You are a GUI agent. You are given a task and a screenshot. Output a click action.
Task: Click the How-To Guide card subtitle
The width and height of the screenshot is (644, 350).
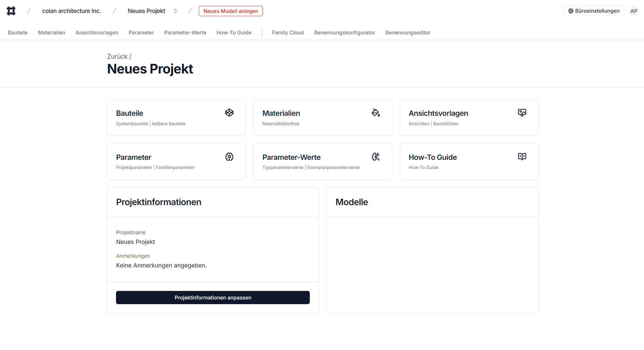pos(423,168)
